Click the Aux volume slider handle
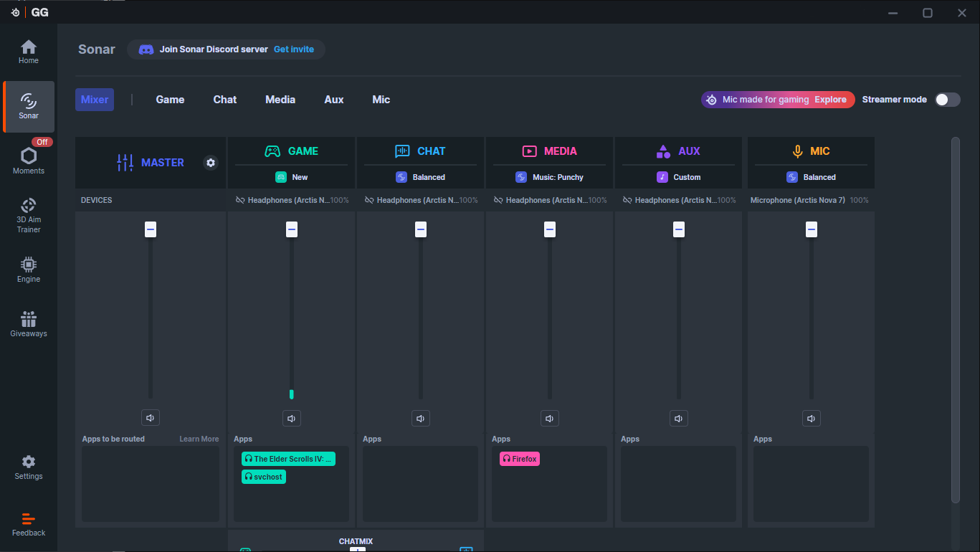This screenshot has width=980, height=552. [x=679, y=229]
